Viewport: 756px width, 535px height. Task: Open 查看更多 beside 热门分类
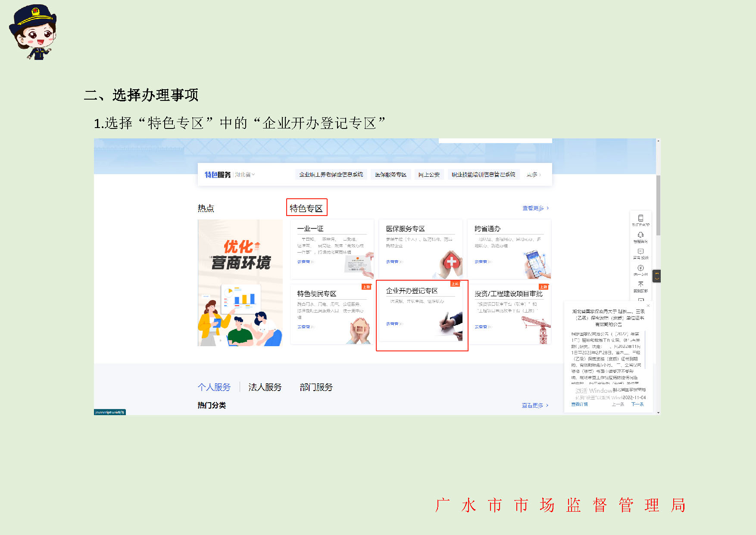(535, 405)
